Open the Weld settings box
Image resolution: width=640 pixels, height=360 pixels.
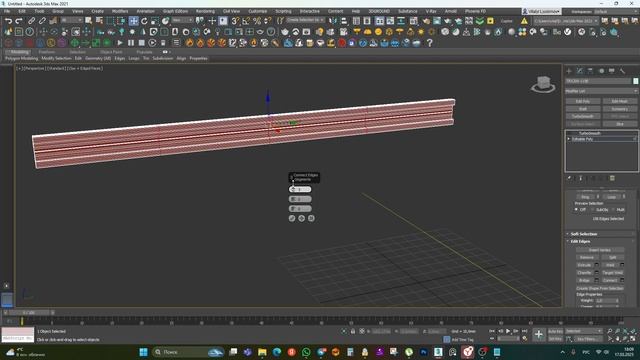(622, 265)
